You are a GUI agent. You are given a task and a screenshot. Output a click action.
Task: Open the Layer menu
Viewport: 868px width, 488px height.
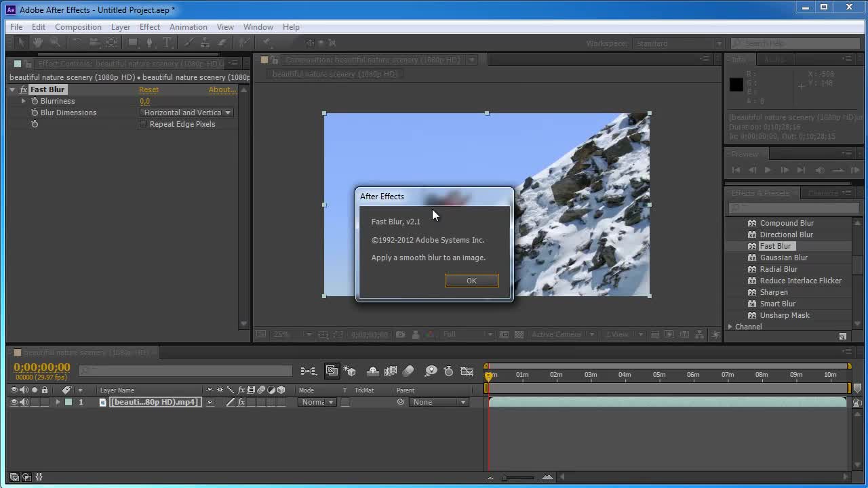[121, 27]
